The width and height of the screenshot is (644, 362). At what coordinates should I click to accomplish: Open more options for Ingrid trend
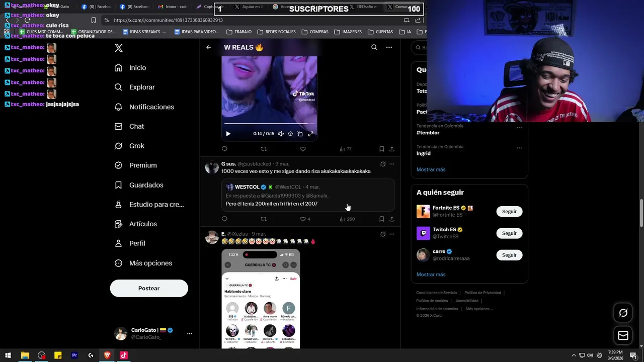coord(519,148)
